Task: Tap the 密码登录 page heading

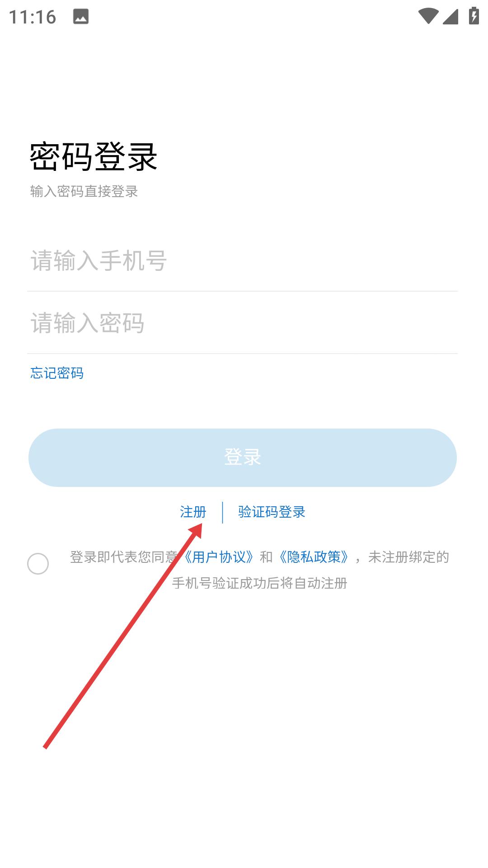Action: pyautogui.click(x=94, y=157)
